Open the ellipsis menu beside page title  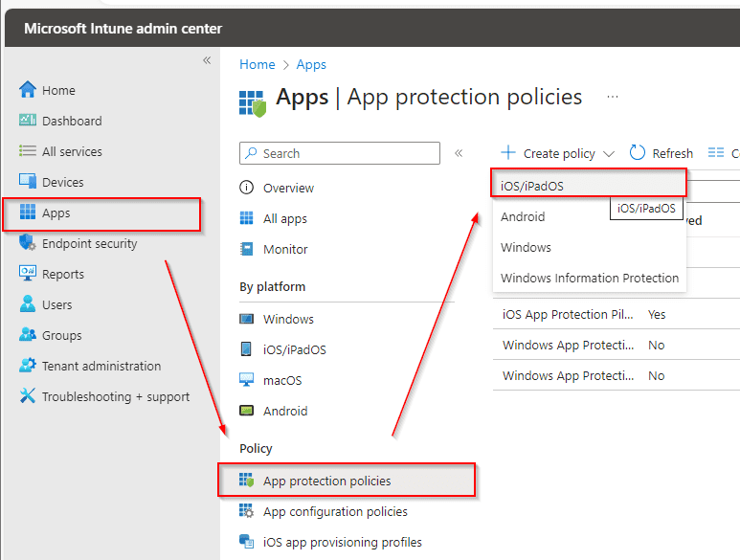(613, 98)
